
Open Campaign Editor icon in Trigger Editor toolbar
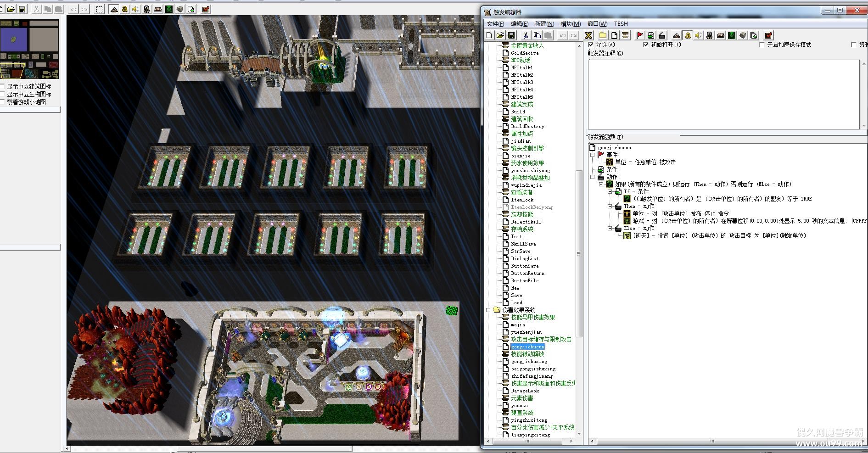tap(721, 35)
